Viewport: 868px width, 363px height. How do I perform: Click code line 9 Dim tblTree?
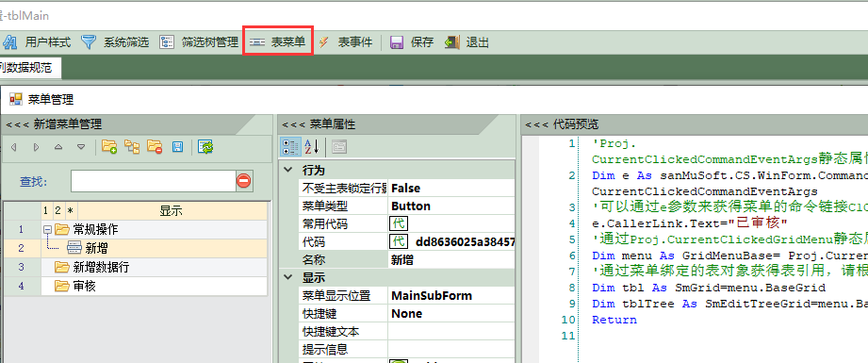tap(729, 304)
